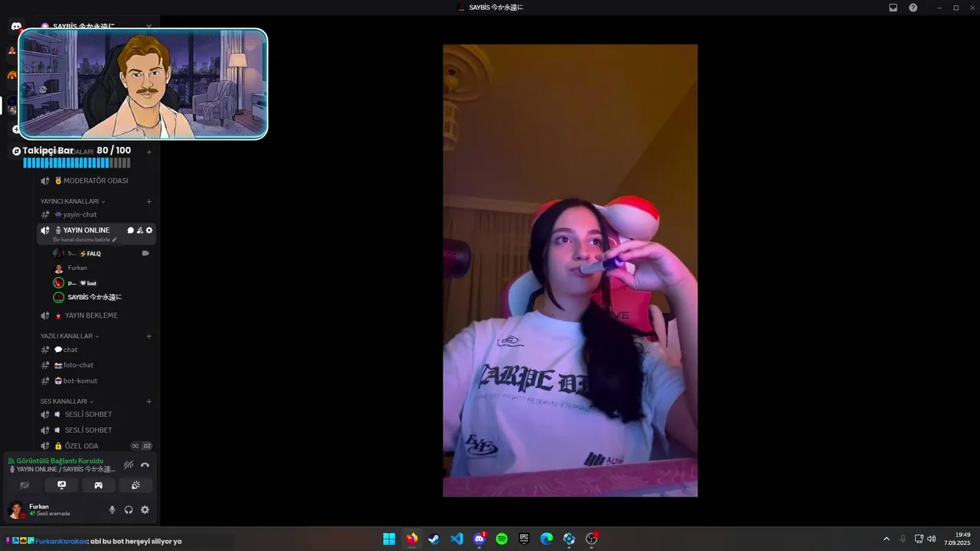Image resolution: width=980 pixels, height=551 pixels.
Task: Share your screen button
Action: 61,485
